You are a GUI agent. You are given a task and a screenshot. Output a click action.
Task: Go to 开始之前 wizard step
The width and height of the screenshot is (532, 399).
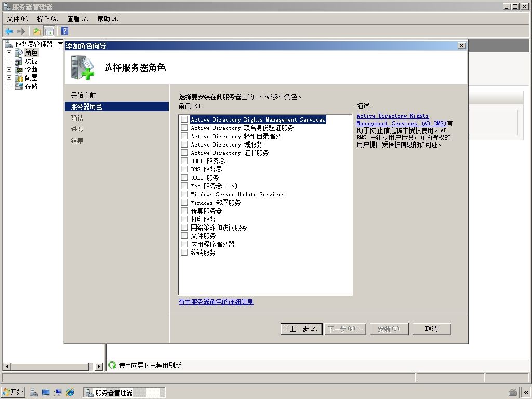83,96
